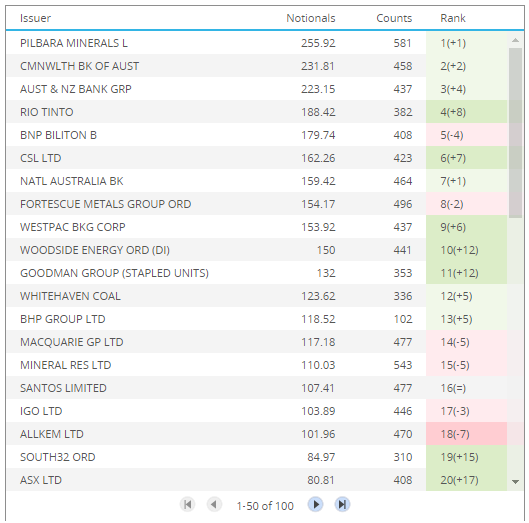Click the rank cell 5(-4)
The height and width of the screenshot is (523, 529).
(467, 135)
